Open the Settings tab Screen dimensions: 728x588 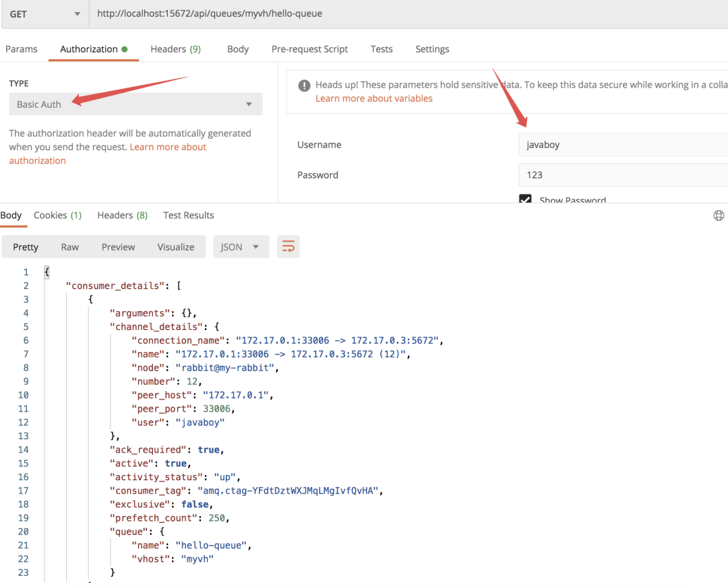click(x=432, y=49)
